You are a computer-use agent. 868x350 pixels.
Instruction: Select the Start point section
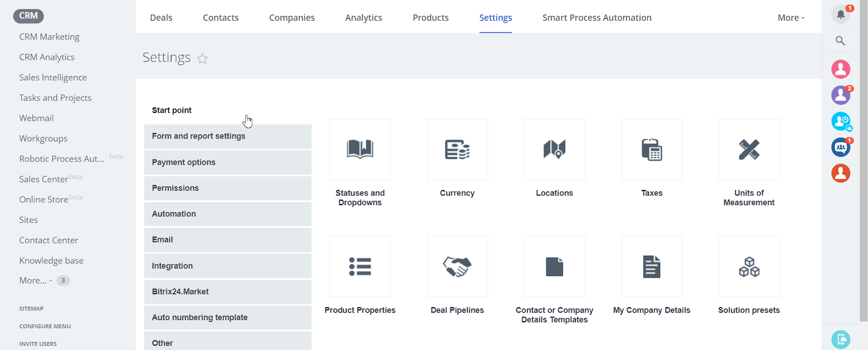click(228, 110)
